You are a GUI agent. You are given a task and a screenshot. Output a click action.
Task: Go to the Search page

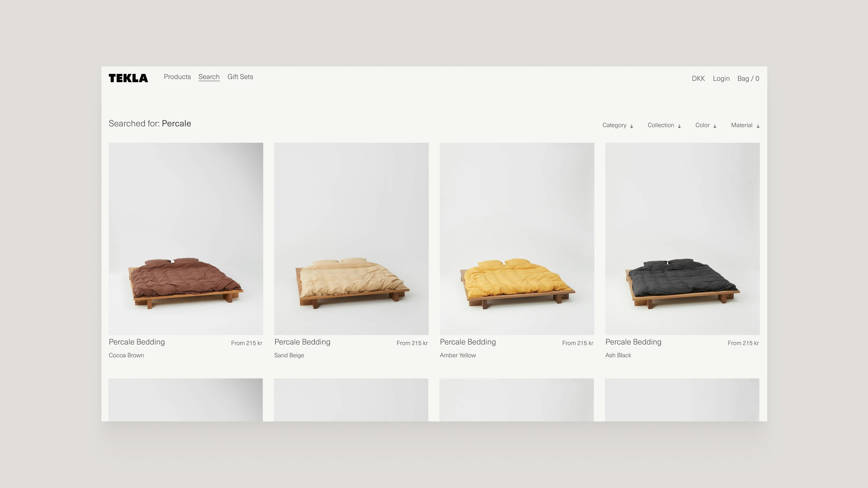[209, 77]
